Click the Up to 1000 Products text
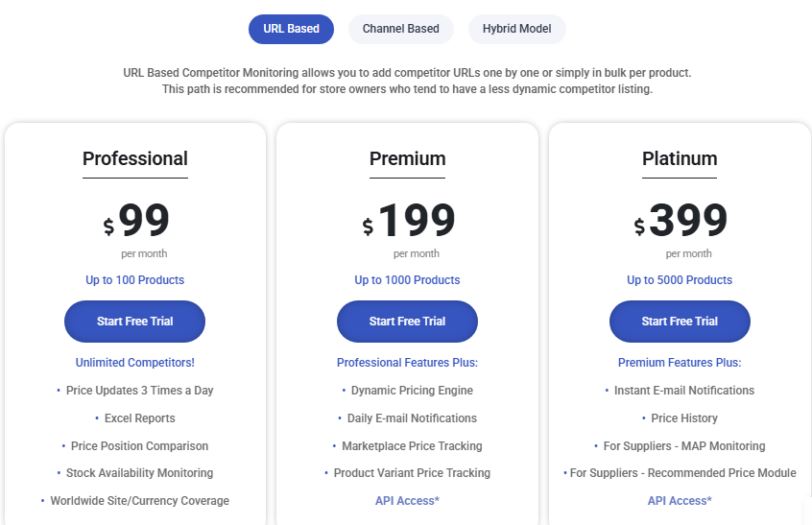The height and width of the screenshot is (525, 812). 407,280
